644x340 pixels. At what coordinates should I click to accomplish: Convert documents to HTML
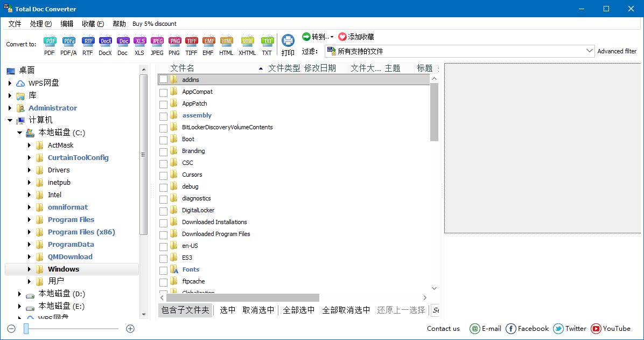click(226, 41)
